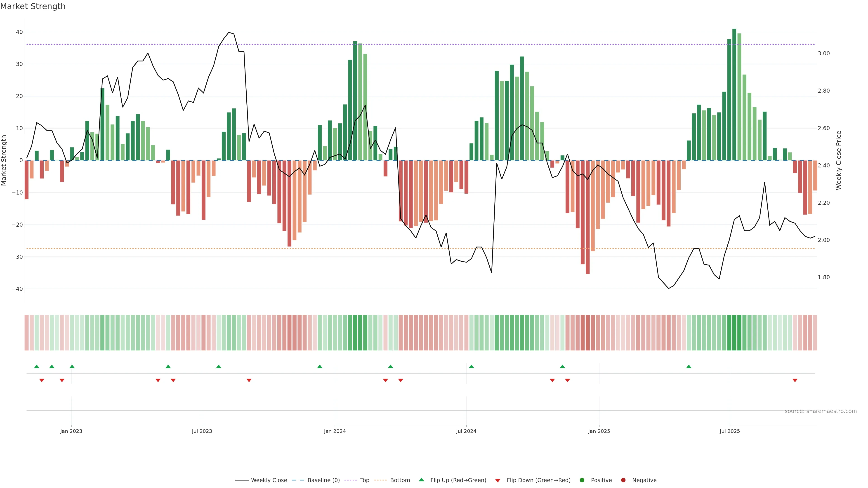The height and width of the screenshot is (488, 868).
Task: Click Positive green circle legend icon
Action: click(x=582, y=480)
